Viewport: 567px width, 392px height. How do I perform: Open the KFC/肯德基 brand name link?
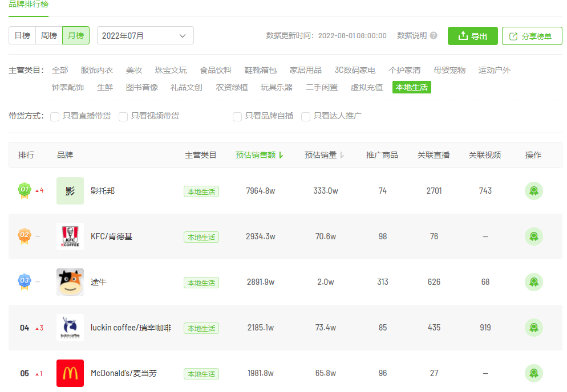(111, 236)
